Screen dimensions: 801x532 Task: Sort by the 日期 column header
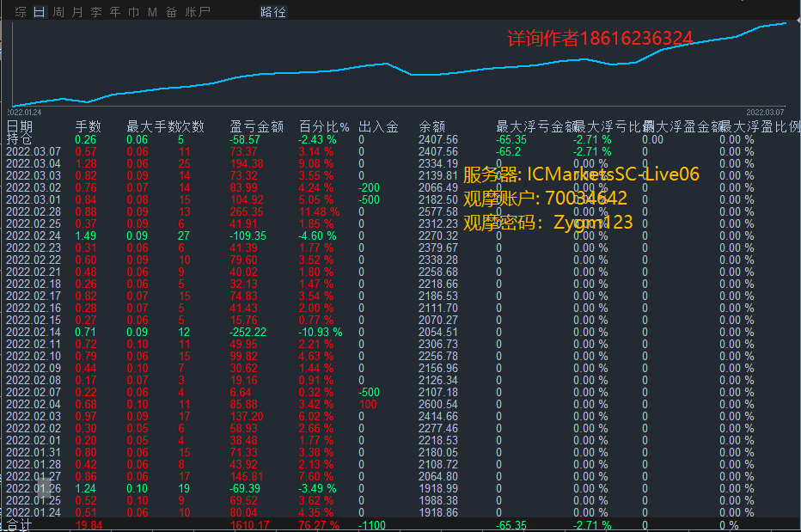[x=20, y=126]
